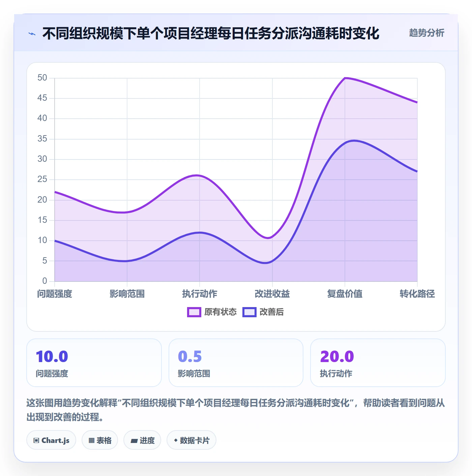Click the 50 y-axis tick label
The image size is (472, 476).
pyautogui.click(x=42, y=78)
